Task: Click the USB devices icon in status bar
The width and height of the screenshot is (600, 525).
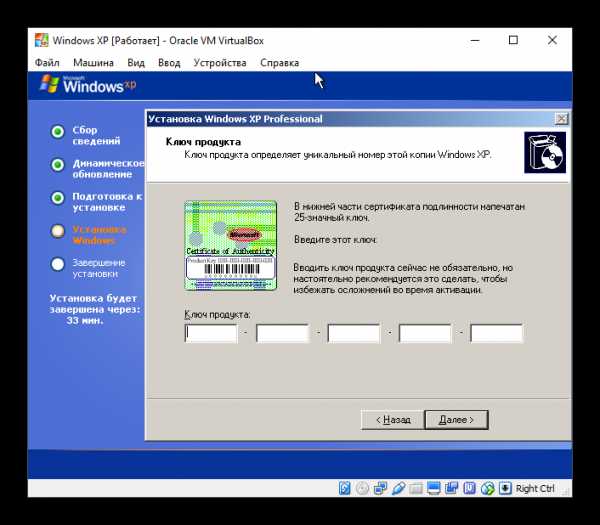Action: [398, 488]
